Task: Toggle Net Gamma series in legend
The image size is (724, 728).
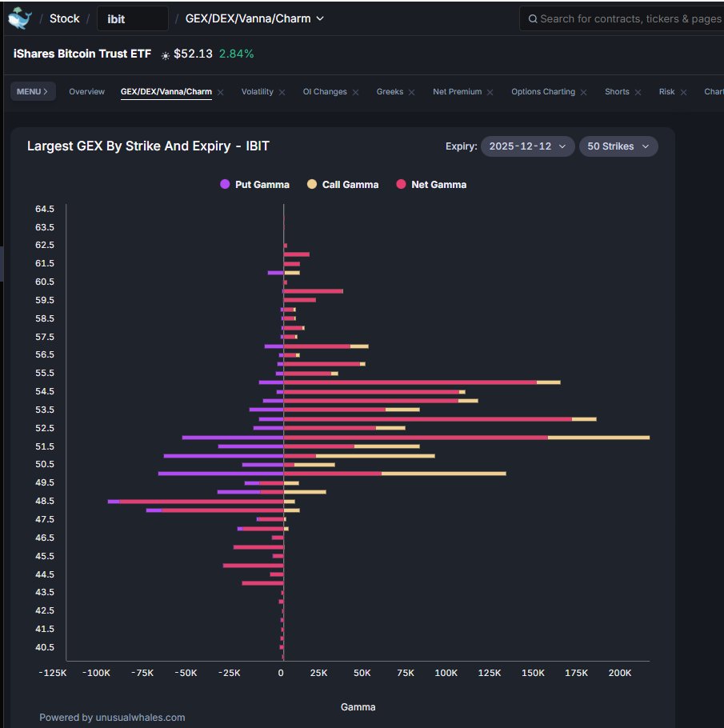Action: tap(431, 184)
